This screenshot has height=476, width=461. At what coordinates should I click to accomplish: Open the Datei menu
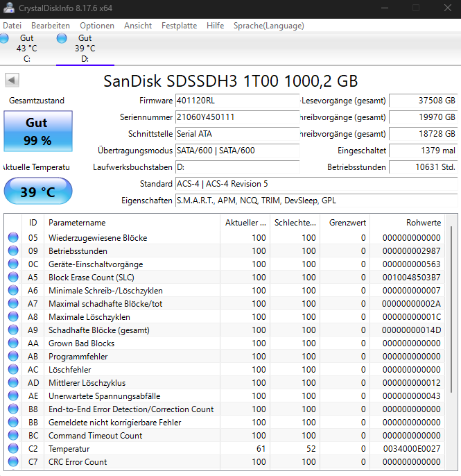[12, 26]
